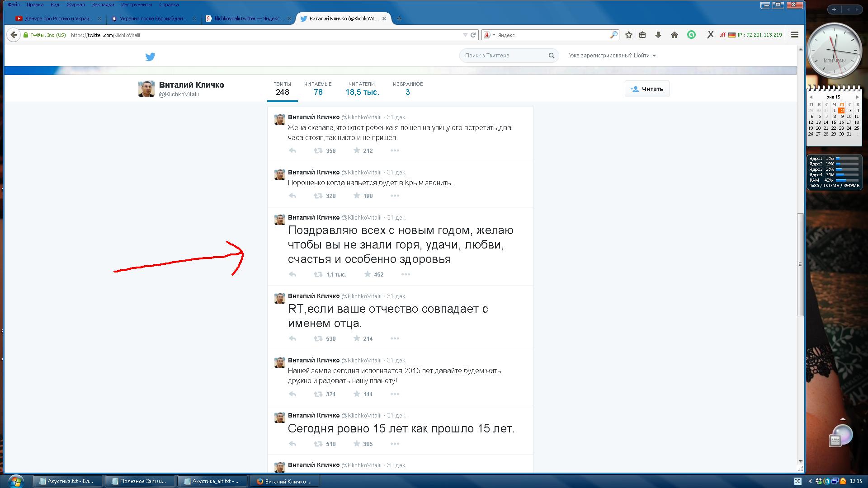Screen dimensions: 868x488
Task: Open more options on 'RT,если ваше отчество' tweet
Action: 395,338
